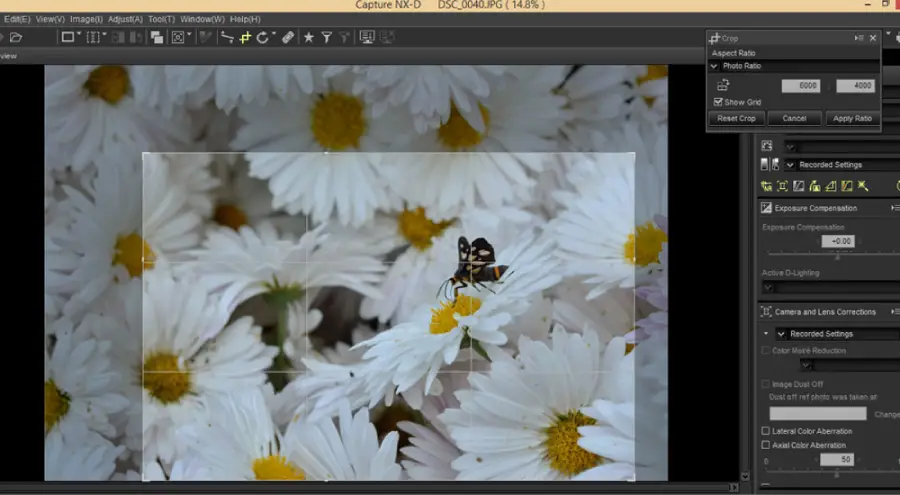
Task: Click the vertical scrollbar down arrow
Action: tap(745, 476)
